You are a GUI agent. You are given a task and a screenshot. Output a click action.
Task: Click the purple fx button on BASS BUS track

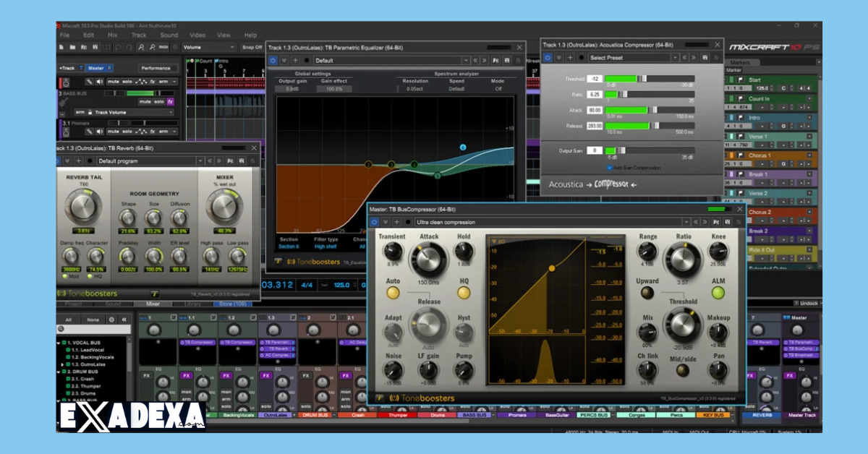(x=170, y=102)
